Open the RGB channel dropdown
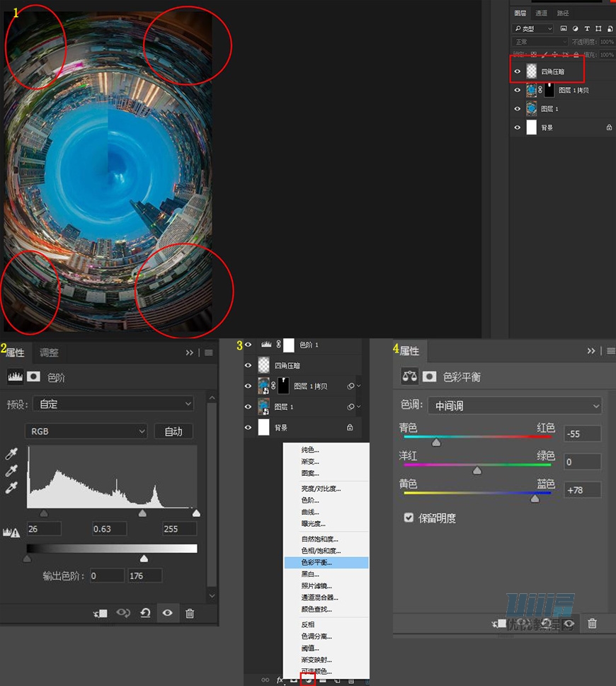 pyautogui.click(x=86, y=431)
